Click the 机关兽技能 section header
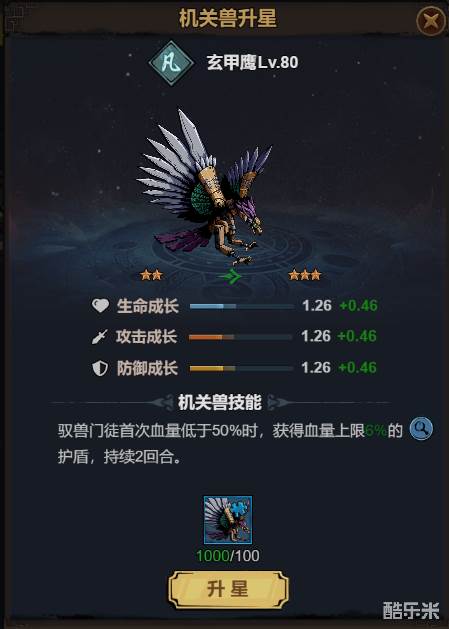 click(x=220, y=402)
